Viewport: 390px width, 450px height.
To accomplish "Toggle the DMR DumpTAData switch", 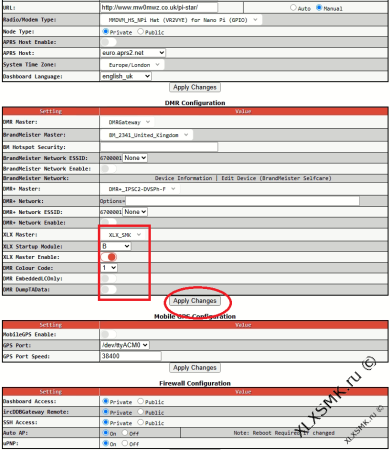I will [109, 289].
